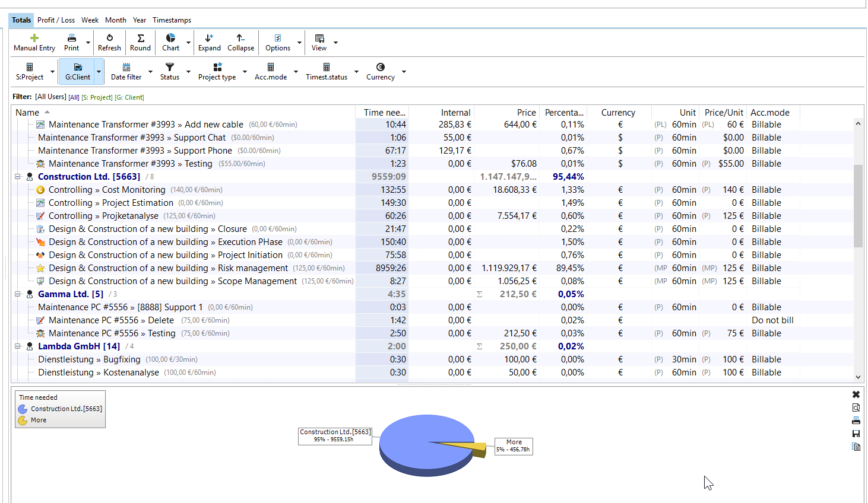Viewport: 868px width, 503px height.
Task: Collapse all rows with Collapse button
Action: coord(240,42)
